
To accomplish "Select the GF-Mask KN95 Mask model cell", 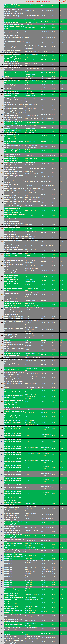I will pyautogui.click(x=33, y=220).
